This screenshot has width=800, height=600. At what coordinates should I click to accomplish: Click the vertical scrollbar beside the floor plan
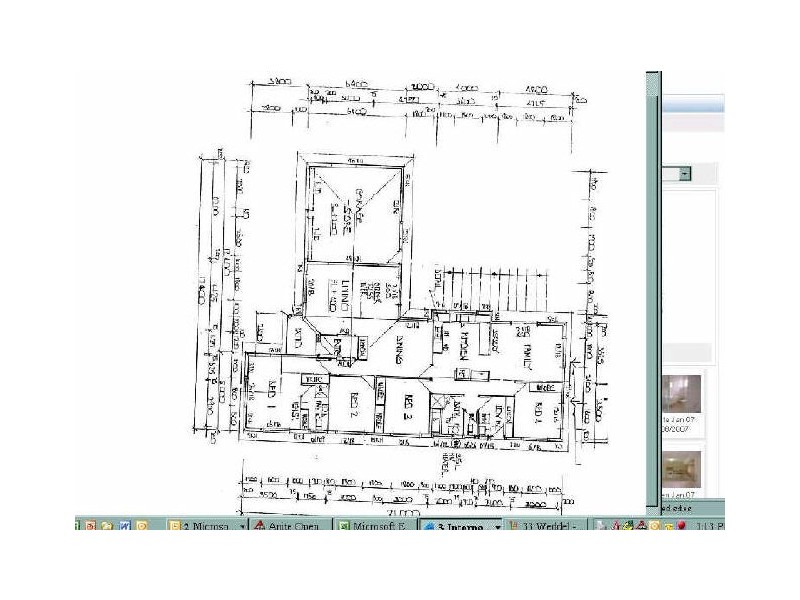click(652, 300)
